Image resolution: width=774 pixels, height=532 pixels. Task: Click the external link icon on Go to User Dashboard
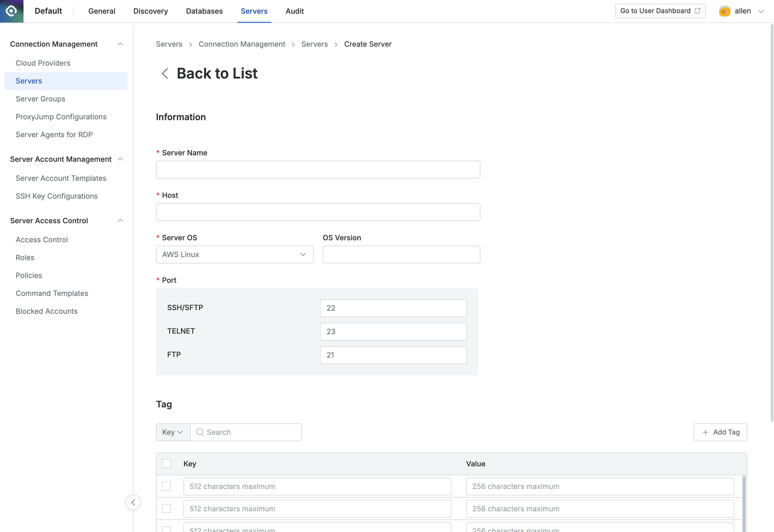(x=697, y=11)
